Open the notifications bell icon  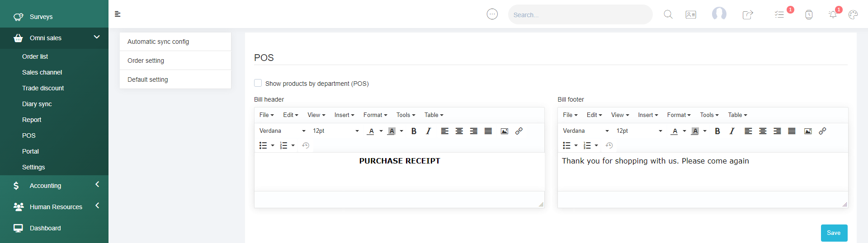(833, 14)
